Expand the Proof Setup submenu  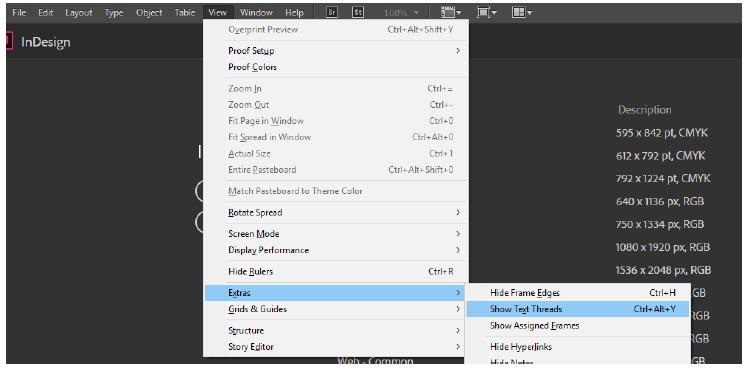coord(336,51)
